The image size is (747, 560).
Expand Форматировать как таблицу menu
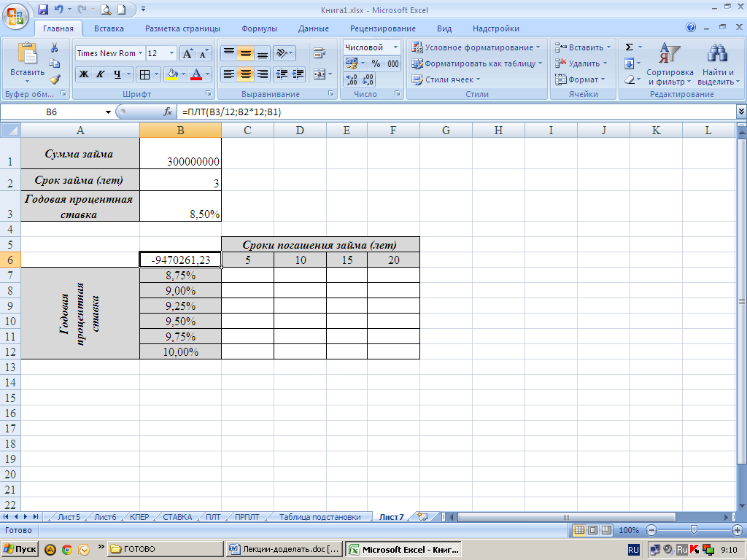pos(477,63)
